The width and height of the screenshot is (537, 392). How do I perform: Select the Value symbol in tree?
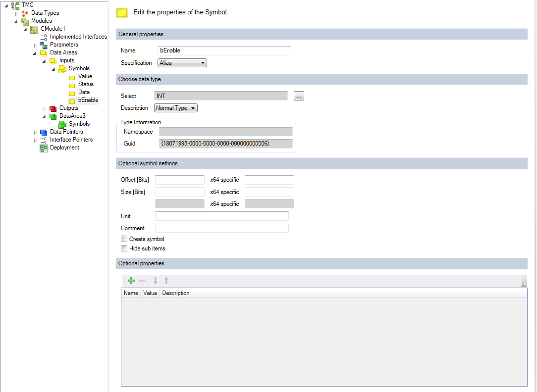(x=85, y=76)
